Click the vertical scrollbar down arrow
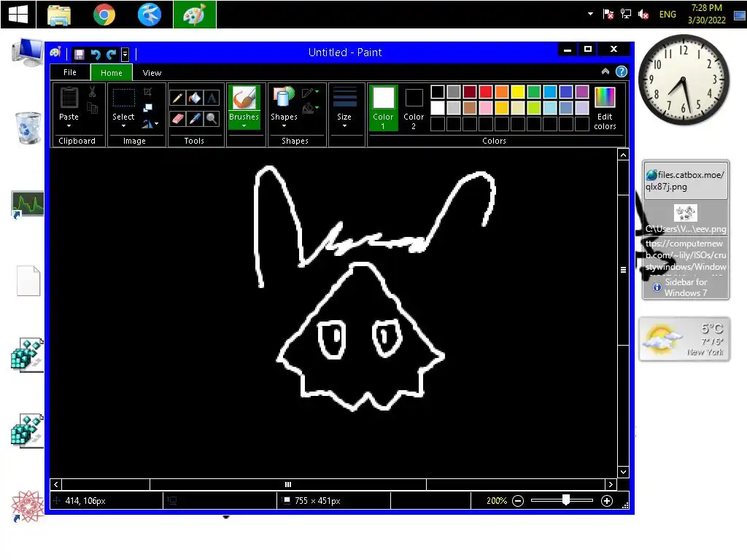The height and width of the screenshot is (560, 747). click(x=623, y=472)
